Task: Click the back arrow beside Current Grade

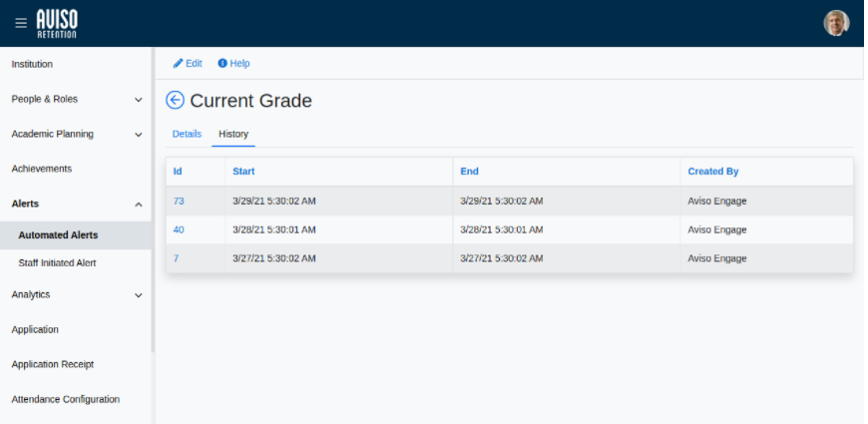Action: [x=175, y=100]
